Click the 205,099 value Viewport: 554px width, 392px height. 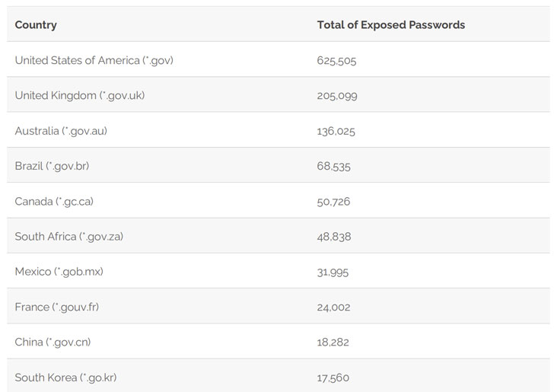337,96
